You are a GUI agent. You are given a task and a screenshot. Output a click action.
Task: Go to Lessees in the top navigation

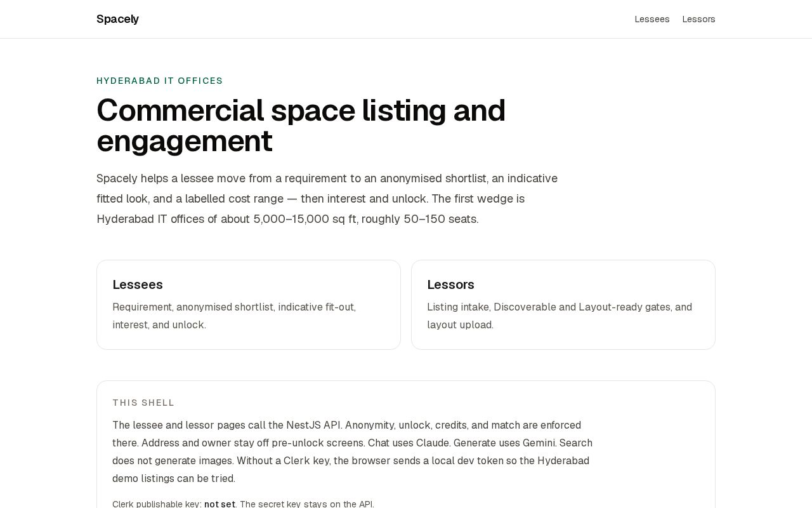coord(652,19)
